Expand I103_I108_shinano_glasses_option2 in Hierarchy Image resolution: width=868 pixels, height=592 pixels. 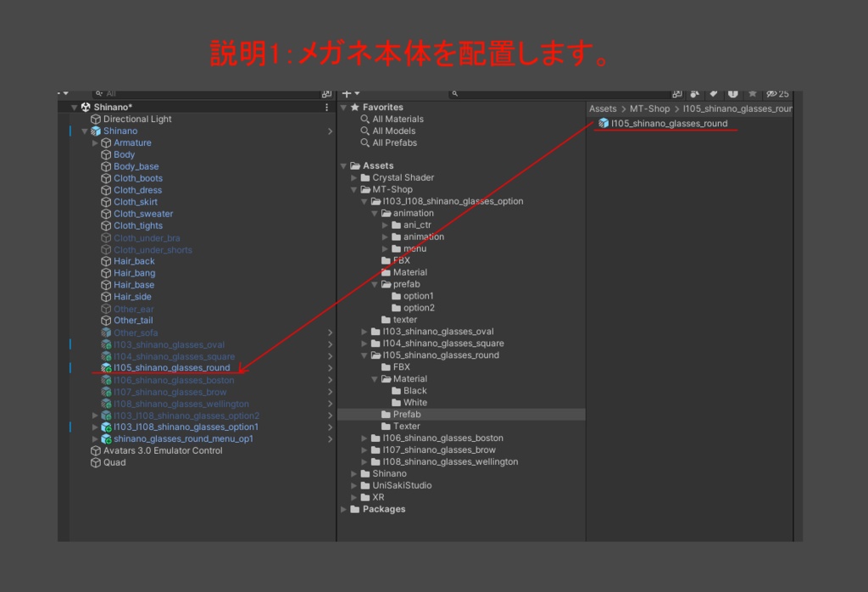pos(95,416)
